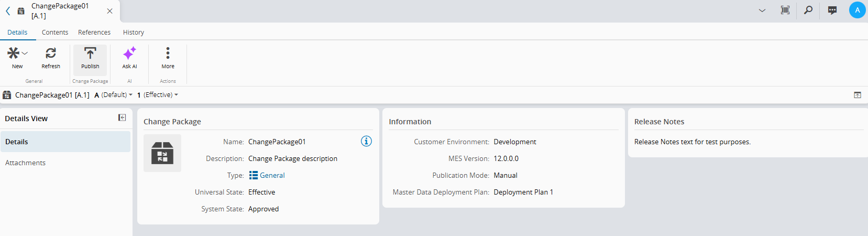Viewport: 868px width, 236px height.
Task: Open the search magnifier icon
Action: [808, 10]
